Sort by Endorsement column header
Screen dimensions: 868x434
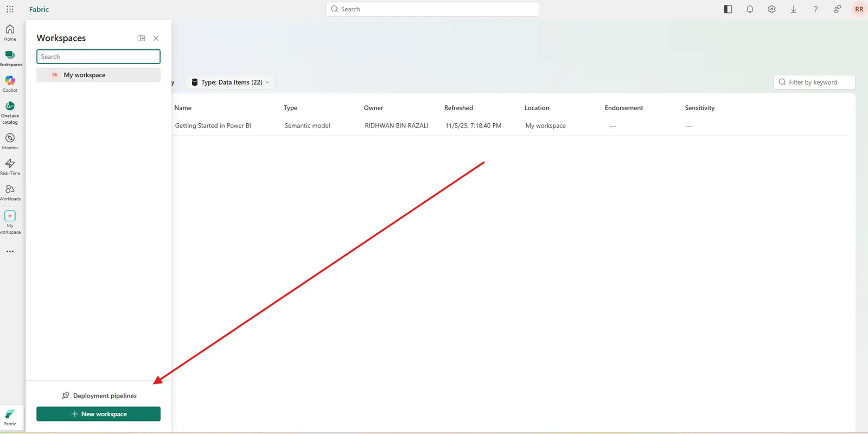pos(624,108)
